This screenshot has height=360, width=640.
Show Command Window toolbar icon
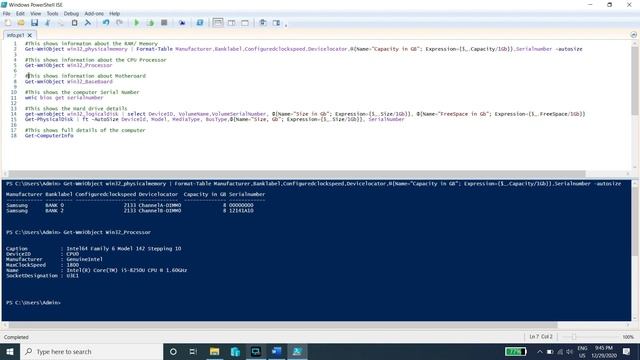tap(262, 23)
